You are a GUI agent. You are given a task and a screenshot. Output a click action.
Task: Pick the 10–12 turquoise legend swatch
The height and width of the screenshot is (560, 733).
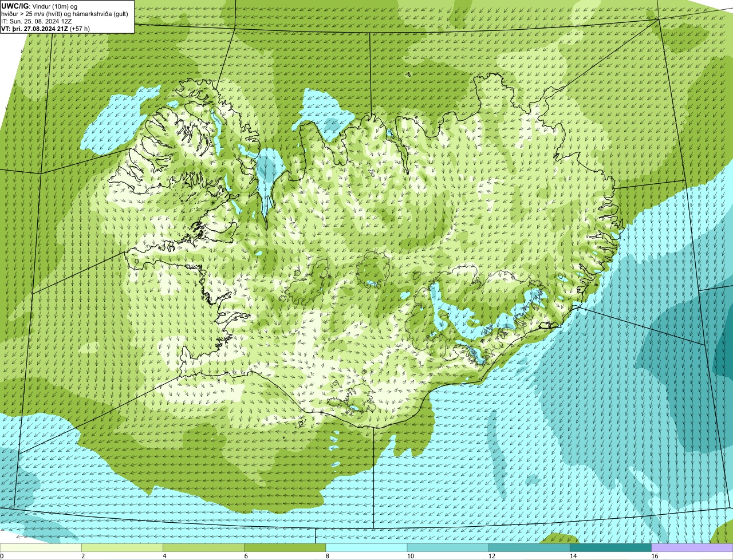(448, 548)
